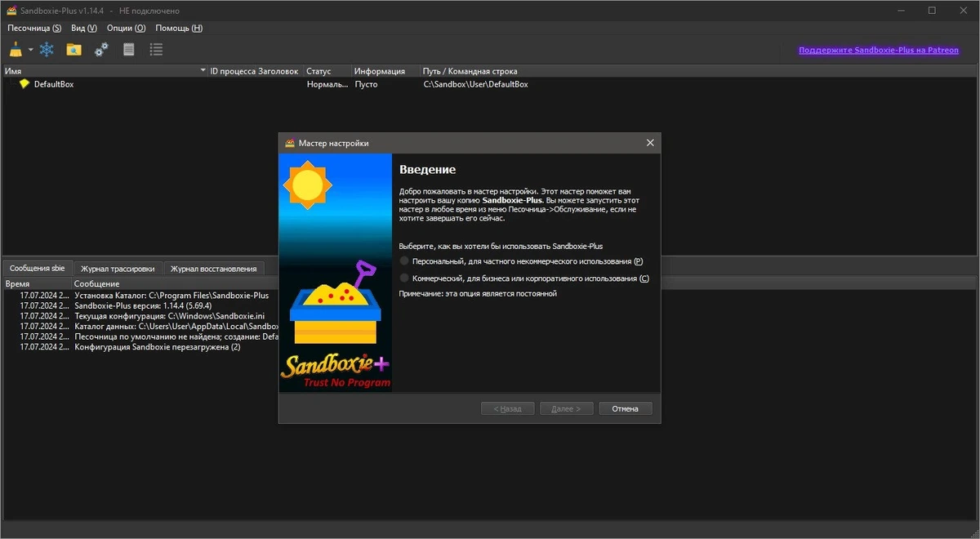Maximize the Sandboxie-Plus main window
The height and width of the screenshot is (539, 980).
932,11
